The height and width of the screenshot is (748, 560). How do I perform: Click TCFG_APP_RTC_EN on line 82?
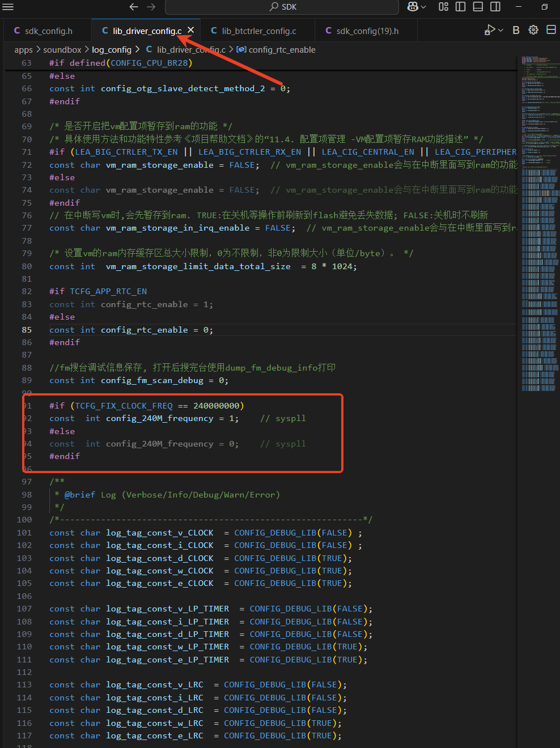108,291
